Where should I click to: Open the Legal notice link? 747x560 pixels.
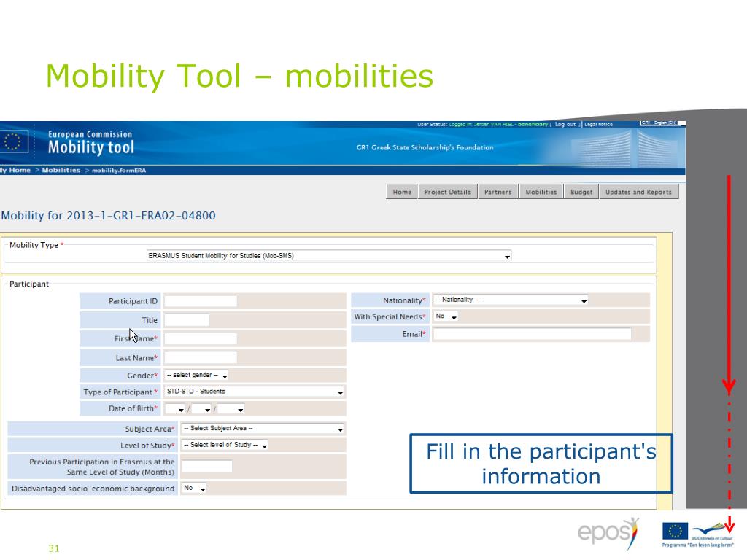[598, 124]
